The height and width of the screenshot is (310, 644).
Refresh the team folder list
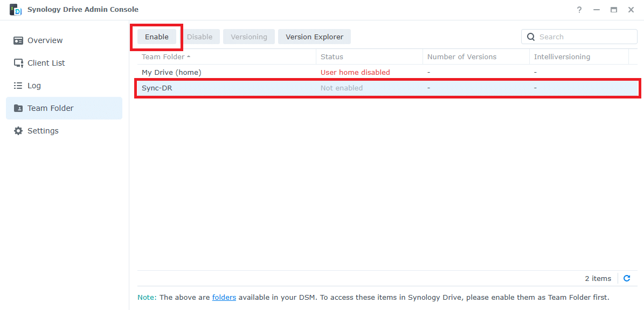(x=627, y=278)
